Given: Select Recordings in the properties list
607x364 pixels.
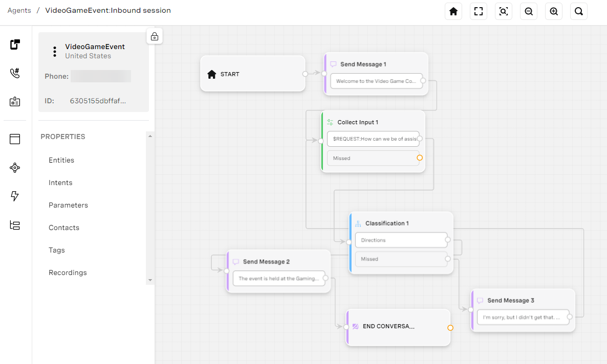Looking at the screenshot, I should [68, 272].
